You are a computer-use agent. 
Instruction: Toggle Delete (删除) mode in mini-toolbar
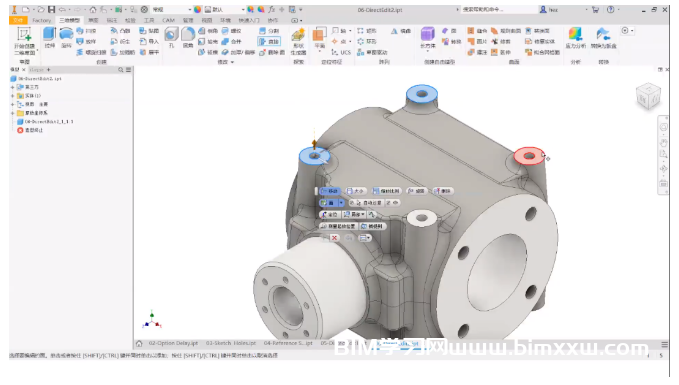[x=443, y=191]
